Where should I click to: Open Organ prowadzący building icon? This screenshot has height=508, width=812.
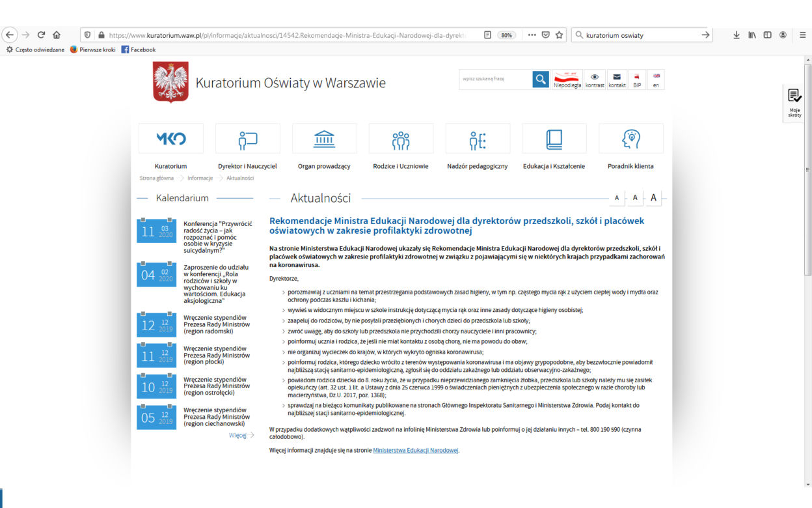324,138
